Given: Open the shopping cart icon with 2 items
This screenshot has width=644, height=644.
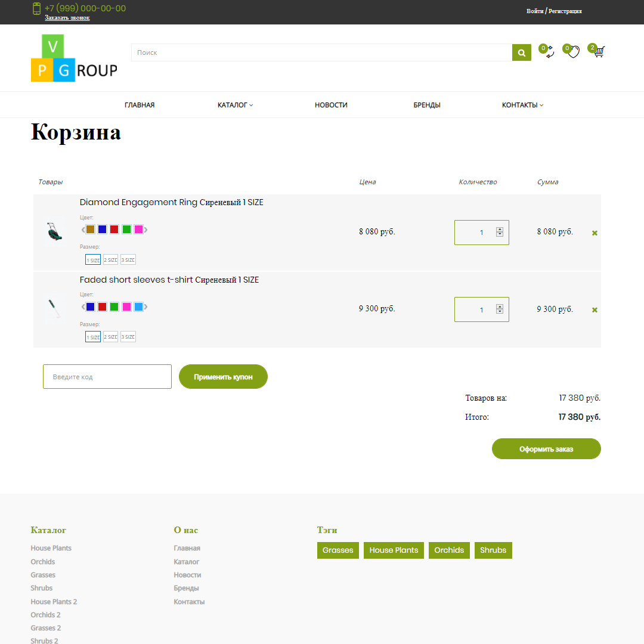Looking at the screenshot, I should [598, 52].
